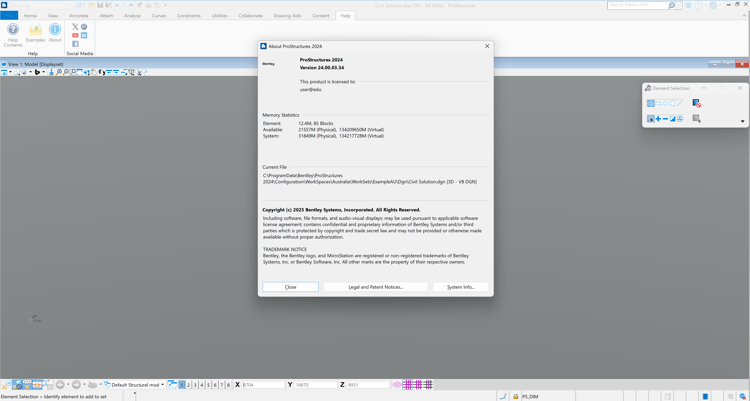The image size is (750, 401).
Task: Switch to the Annotate ribbon tab
Action: [x=79, y=16]
